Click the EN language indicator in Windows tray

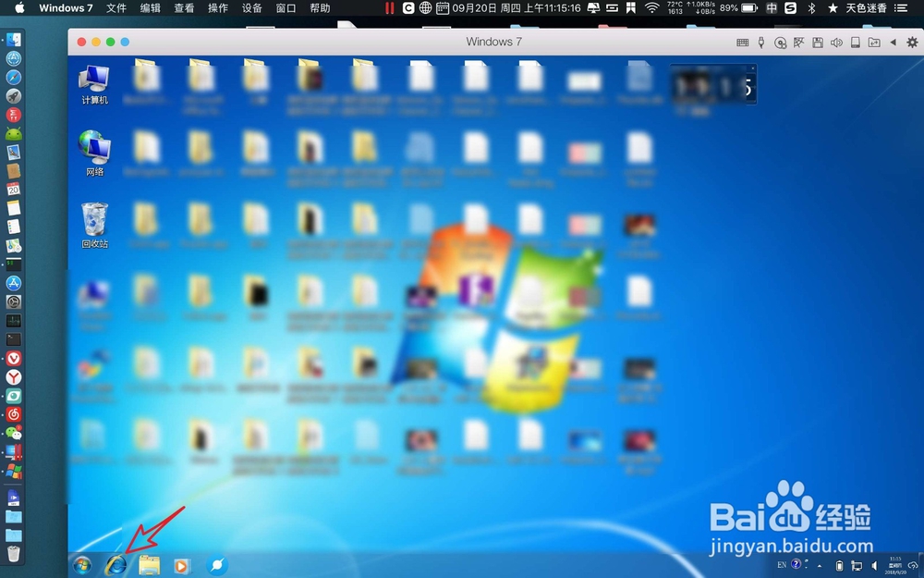tap(782, 564)
